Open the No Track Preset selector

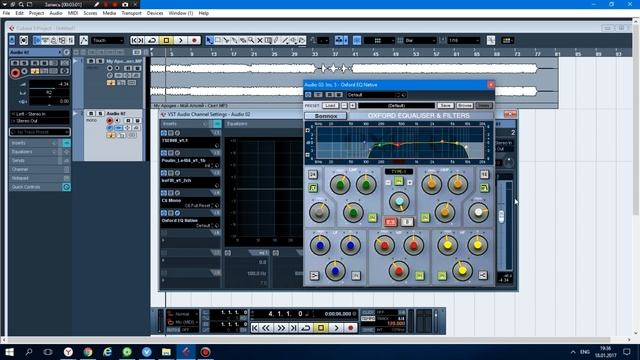click(40, 132)
